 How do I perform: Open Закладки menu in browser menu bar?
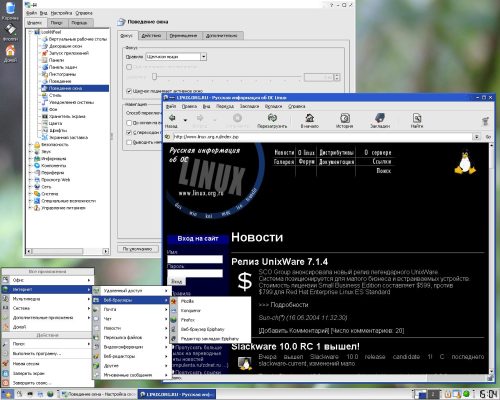click(x=249, y=106)
